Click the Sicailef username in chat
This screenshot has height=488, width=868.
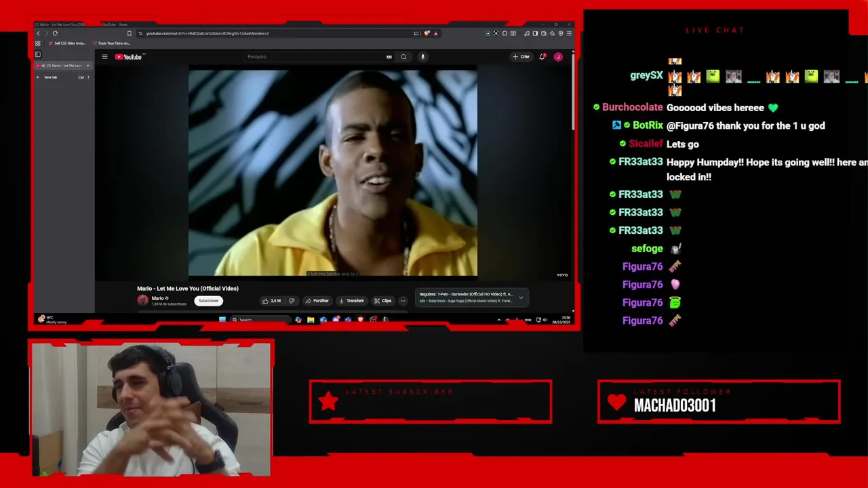pos(646,144)
